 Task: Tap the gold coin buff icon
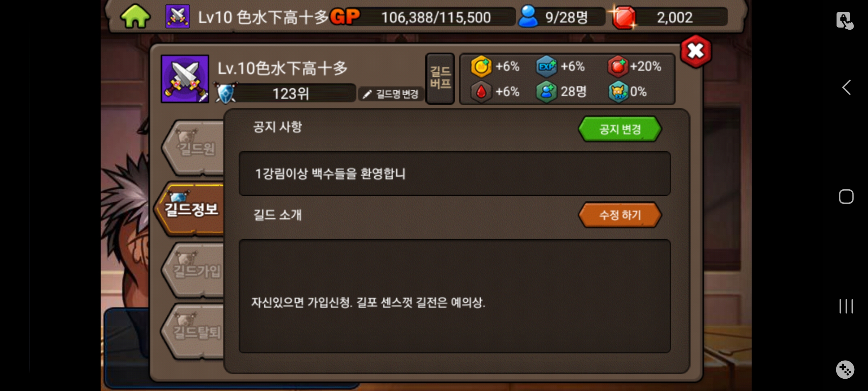point(481,67)
